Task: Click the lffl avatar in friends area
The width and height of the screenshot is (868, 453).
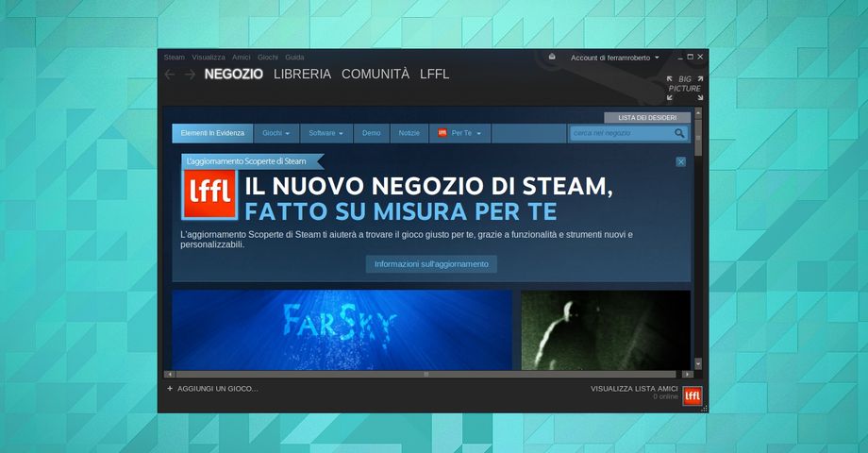Action: pyautogui.click(x=692, y=396)
